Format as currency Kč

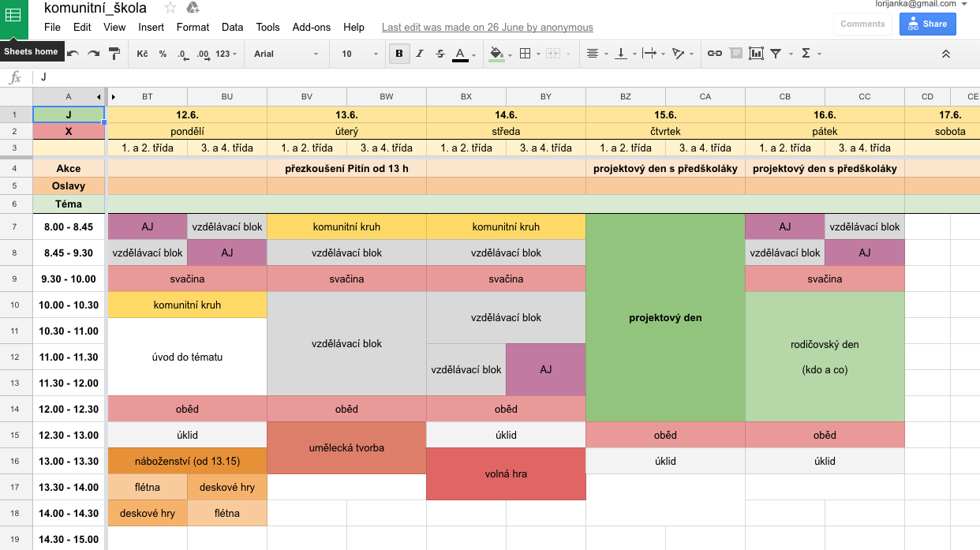click(142, 54)
